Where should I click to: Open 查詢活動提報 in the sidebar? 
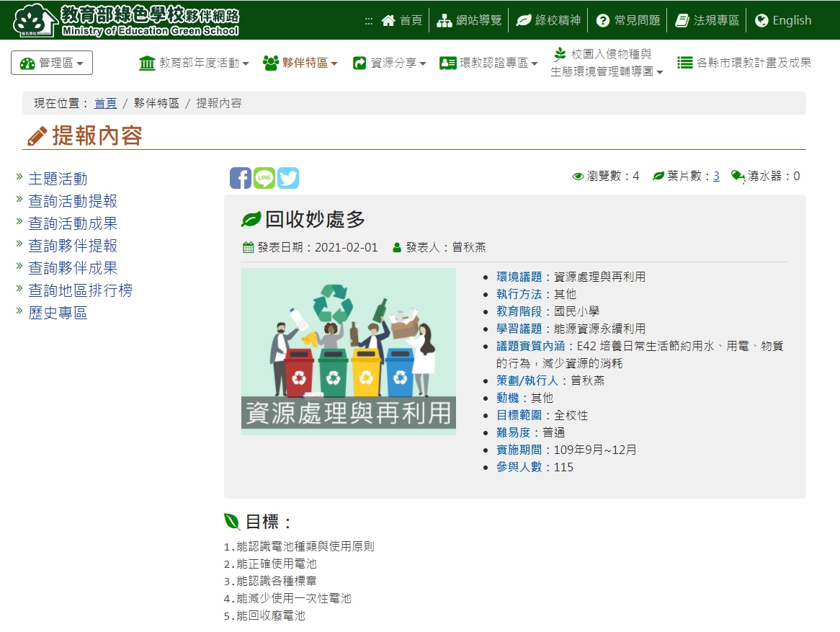[x=72, y=201]
